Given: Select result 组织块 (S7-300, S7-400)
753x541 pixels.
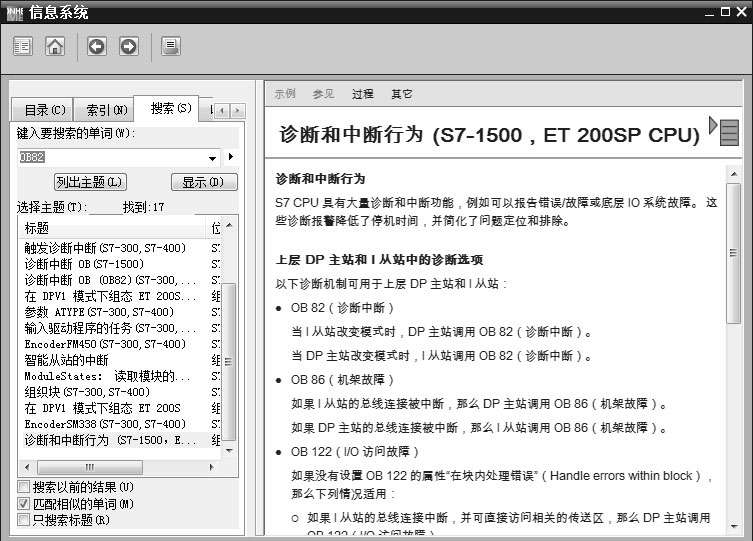Looking at the screenshot, I should [x=87, y=392].
